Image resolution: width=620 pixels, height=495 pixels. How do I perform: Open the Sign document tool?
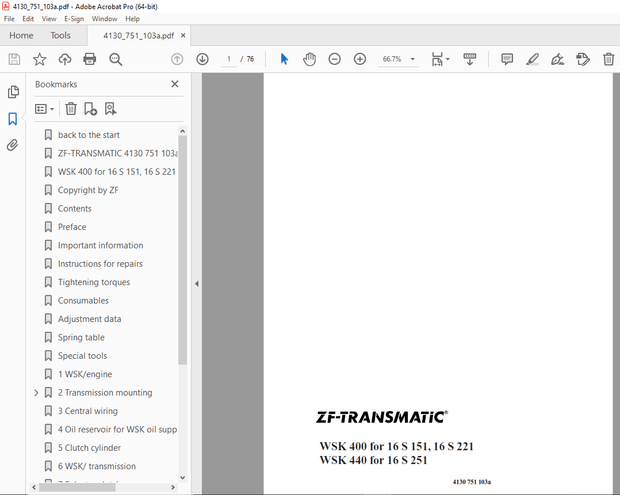point(558,59)
